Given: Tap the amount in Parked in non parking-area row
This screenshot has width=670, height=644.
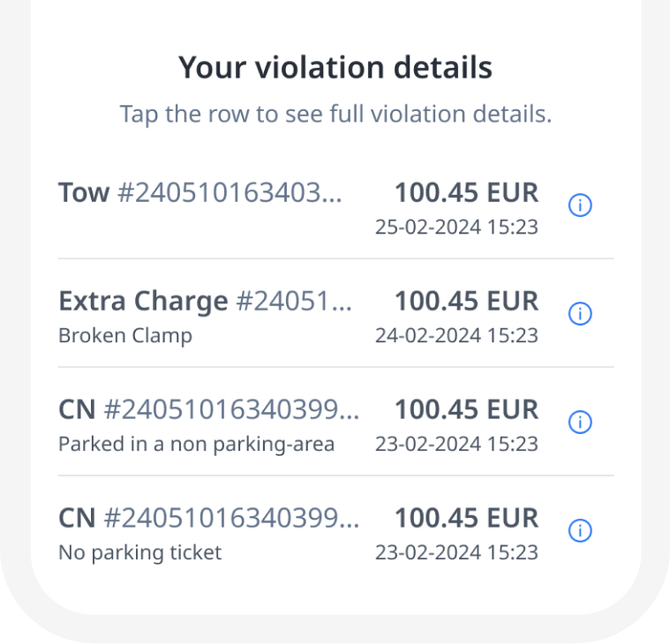Looking at the screenshot, I should [x=466, y=410].
